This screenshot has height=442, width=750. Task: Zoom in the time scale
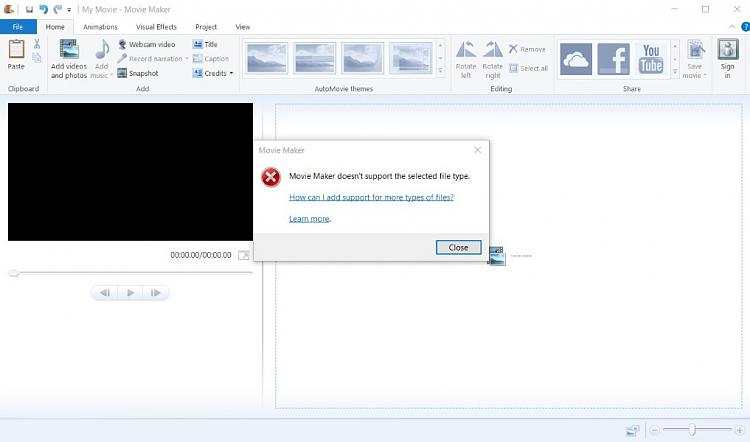pos(739,430)
